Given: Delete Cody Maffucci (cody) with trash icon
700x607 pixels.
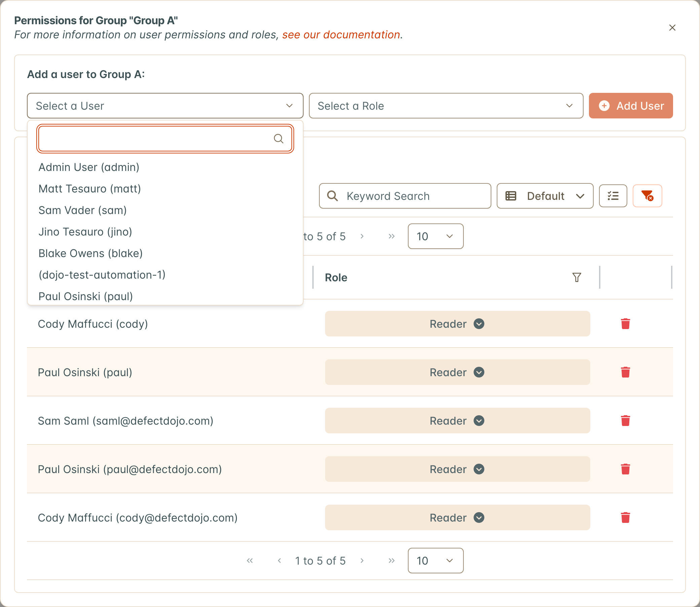Looking at the screenshot, I should 625,323.
